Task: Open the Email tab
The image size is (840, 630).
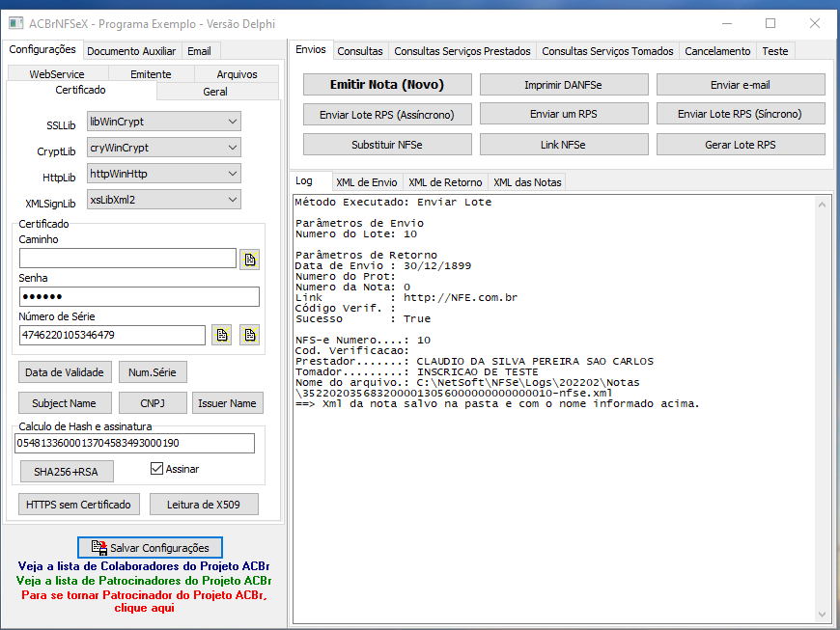Action: (x=199, y=51)
